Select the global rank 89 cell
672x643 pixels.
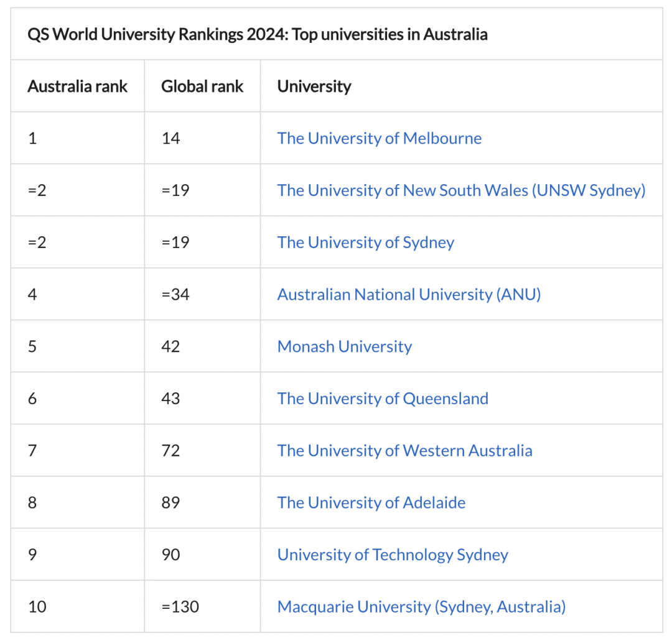pos(170,502)
